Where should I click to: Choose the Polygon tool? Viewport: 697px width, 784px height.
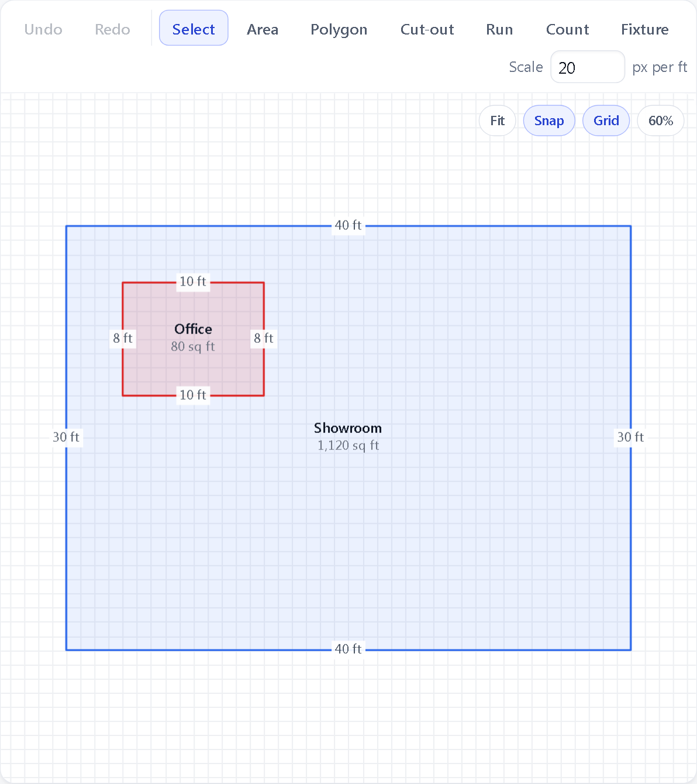click(339, 29)
